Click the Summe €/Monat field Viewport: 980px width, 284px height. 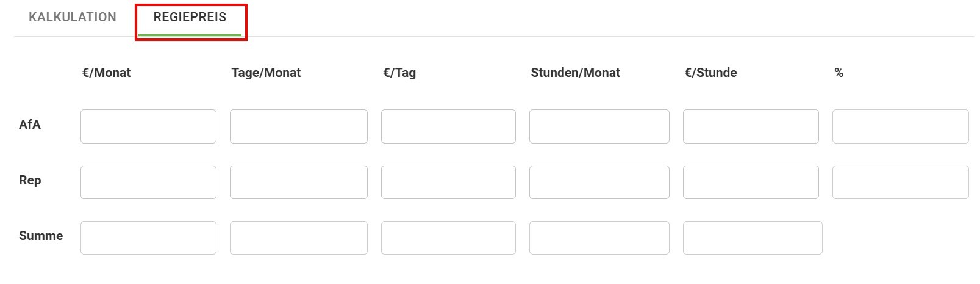[148, 238]
